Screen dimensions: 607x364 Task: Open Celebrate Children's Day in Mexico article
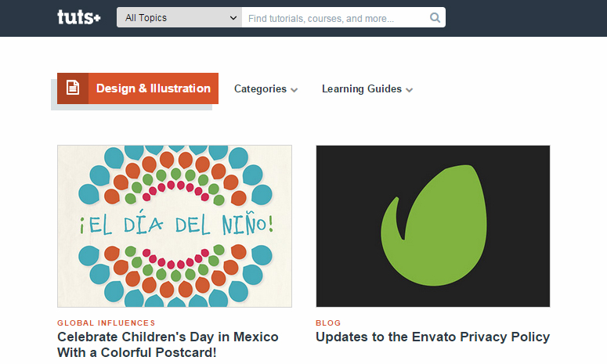(168, 344)
